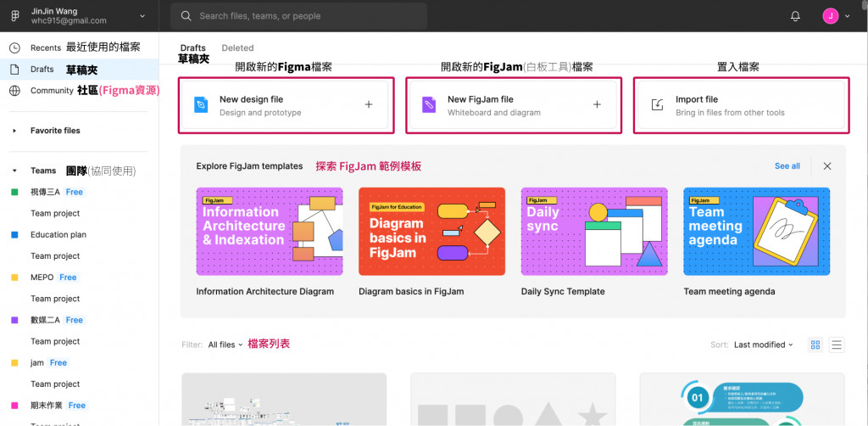
Task: Click the See all templates link
Action: point(787,166)
